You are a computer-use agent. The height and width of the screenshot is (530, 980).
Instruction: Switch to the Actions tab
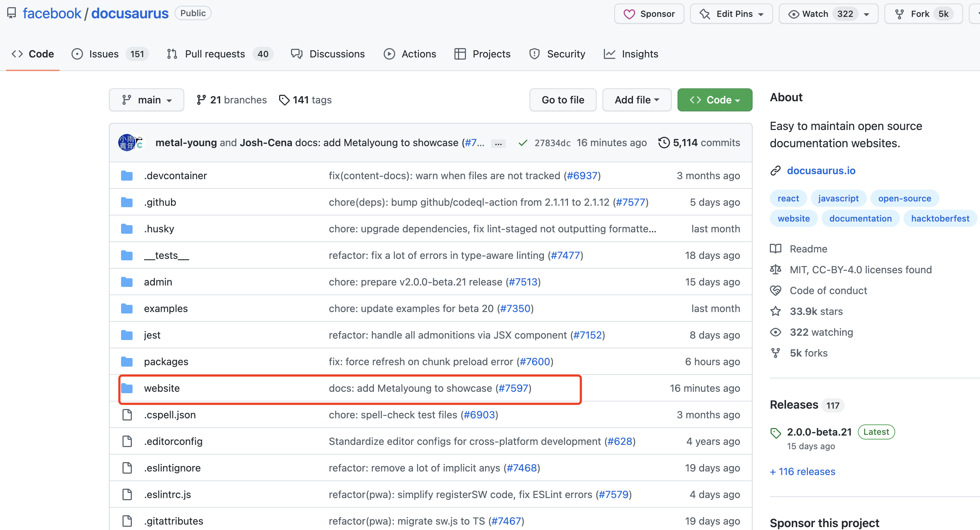click(410, 54)
